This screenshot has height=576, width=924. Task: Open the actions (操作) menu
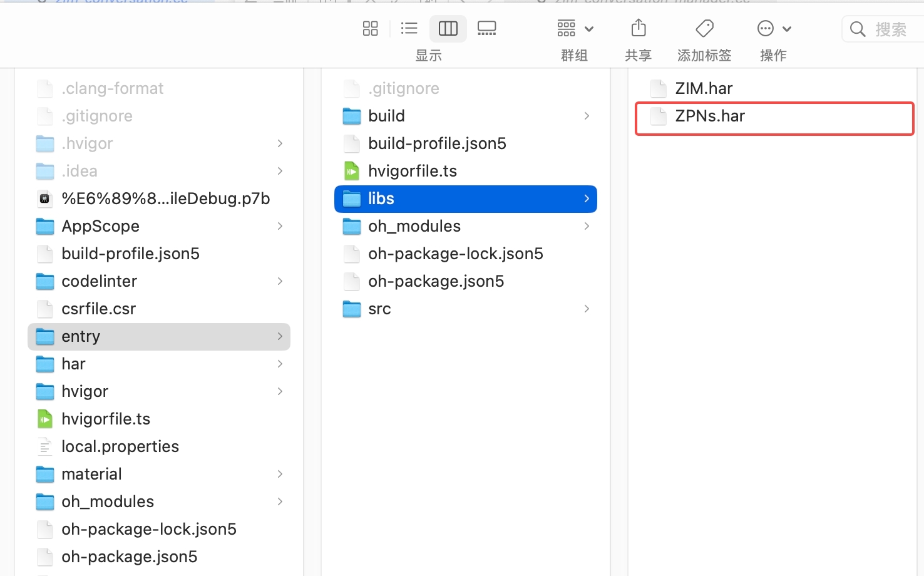(x=774, y=28)
